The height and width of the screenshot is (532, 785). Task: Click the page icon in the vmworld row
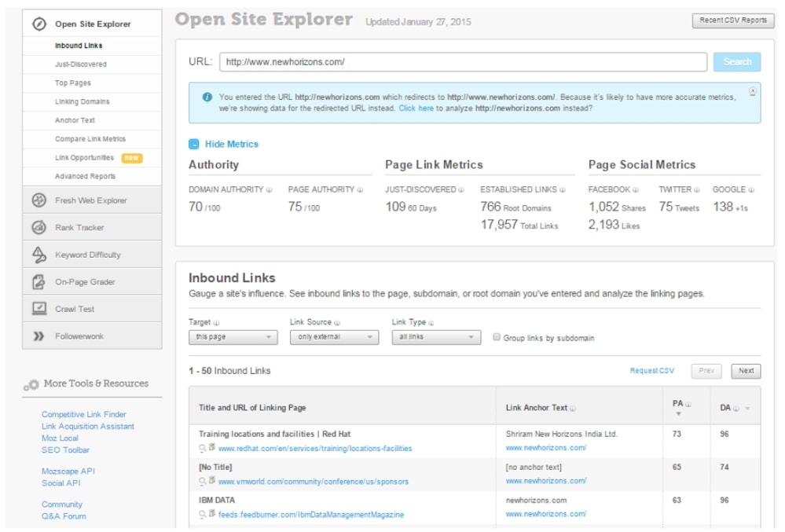click(212, 480)
